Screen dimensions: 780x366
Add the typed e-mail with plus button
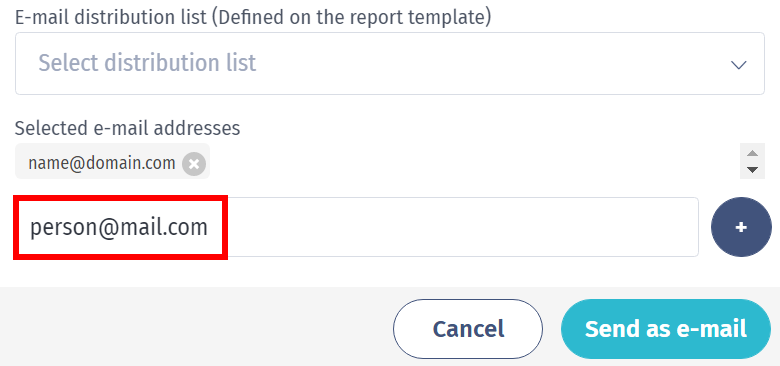pos(741,227)
